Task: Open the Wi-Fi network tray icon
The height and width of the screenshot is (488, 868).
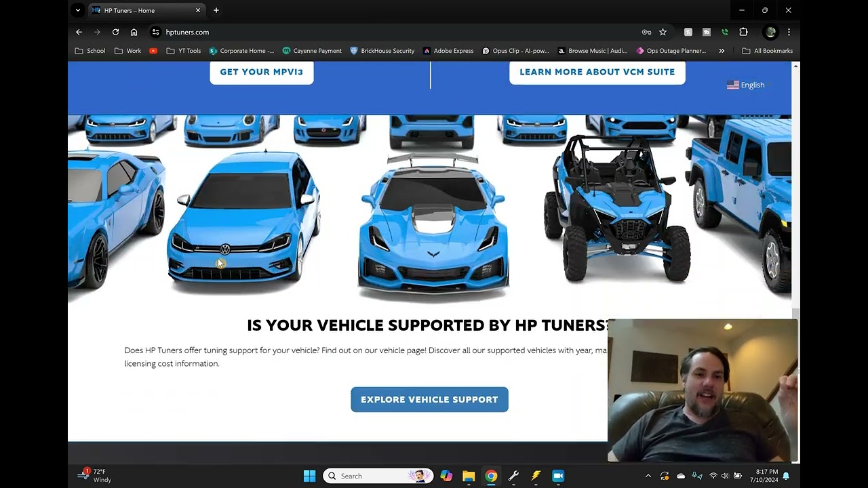Action: [x=713, y=476]
